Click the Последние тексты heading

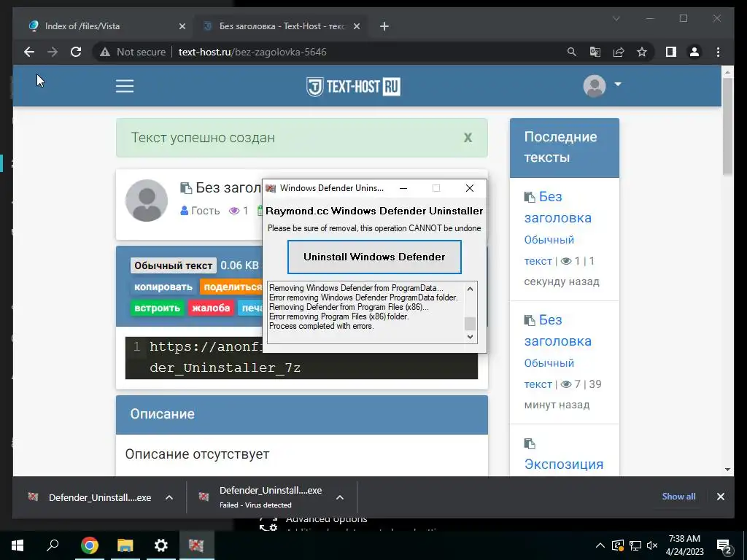[560, 147]
